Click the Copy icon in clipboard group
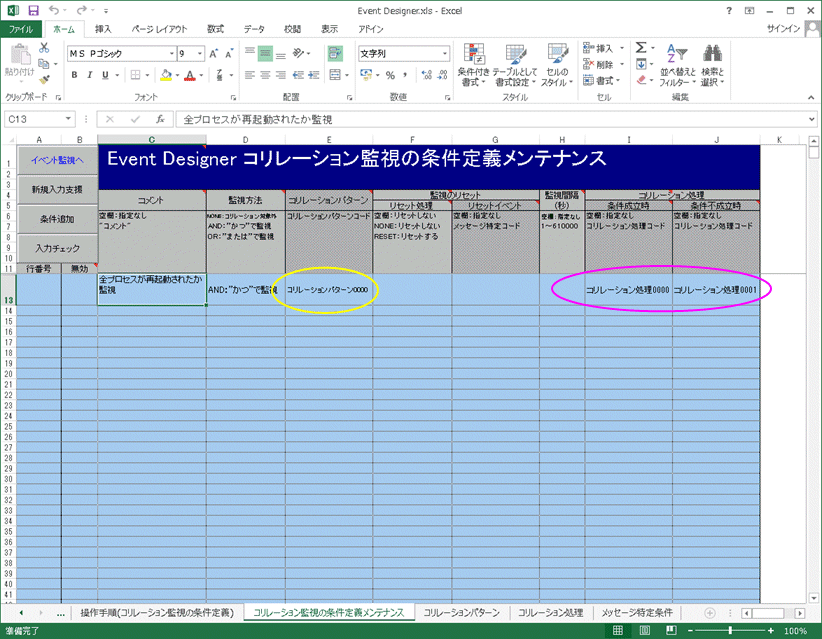 click(x=44, y=63)
